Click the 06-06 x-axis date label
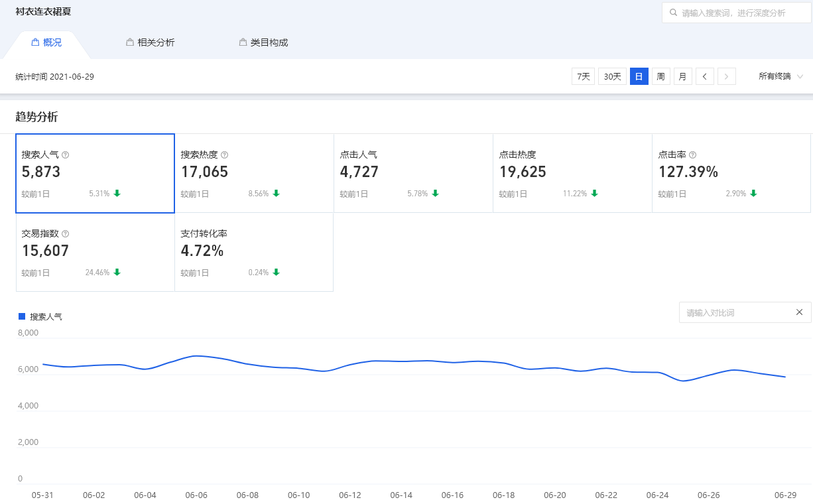The width and height of the screenshot is (813, 504). (x=196, y=495)
